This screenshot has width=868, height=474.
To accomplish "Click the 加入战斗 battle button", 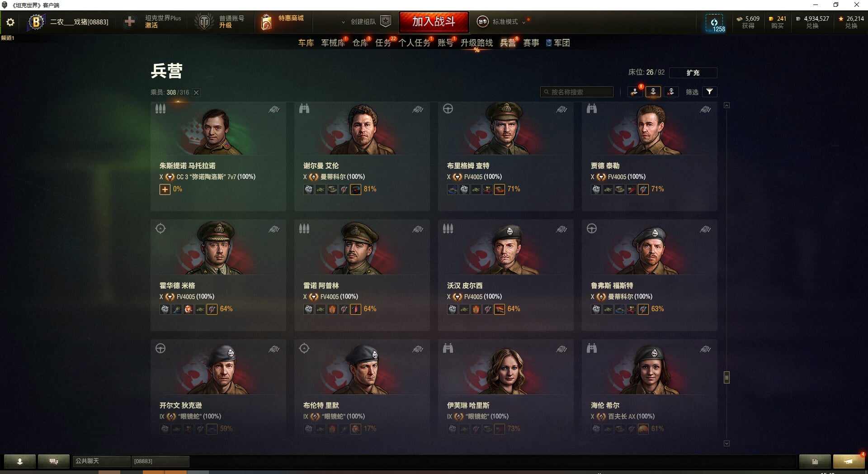I will [x=434, y=22].
